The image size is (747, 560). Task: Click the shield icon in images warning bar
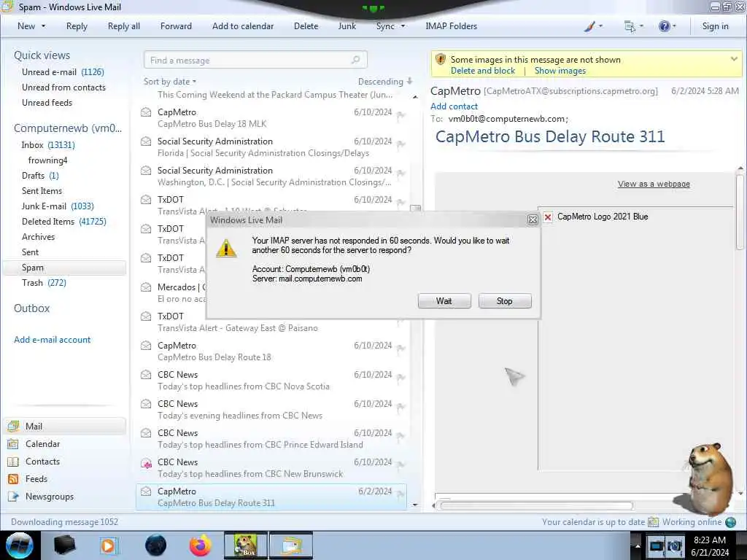point(440,60)
